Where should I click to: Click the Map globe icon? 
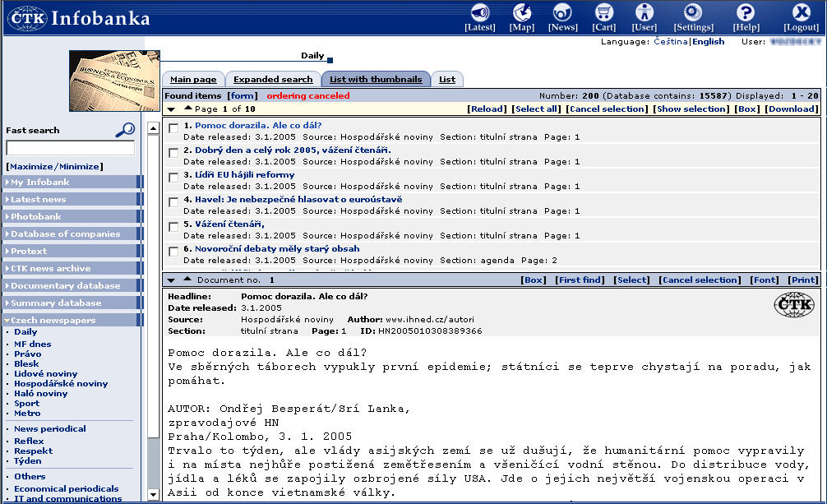[521, 12]
